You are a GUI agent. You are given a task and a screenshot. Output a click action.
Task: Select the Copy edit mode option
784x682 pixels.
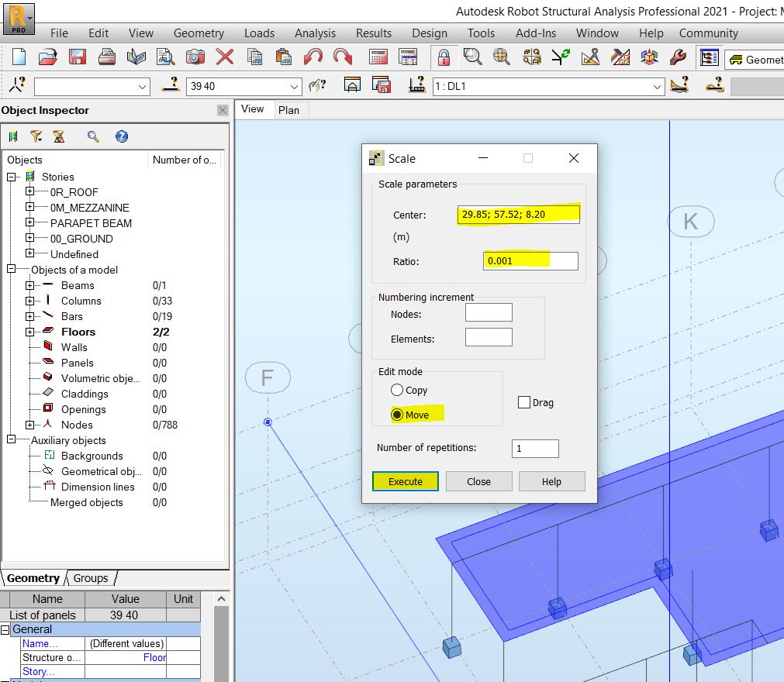(398, 391)
